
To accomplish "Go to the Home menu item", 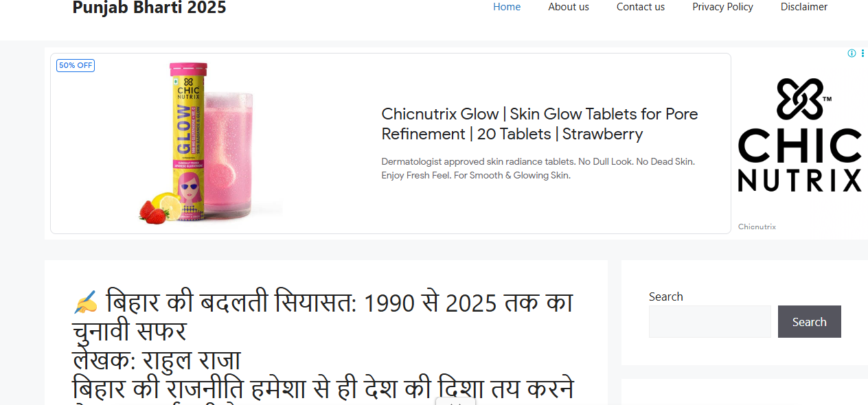I will click(x=507, y=7).
